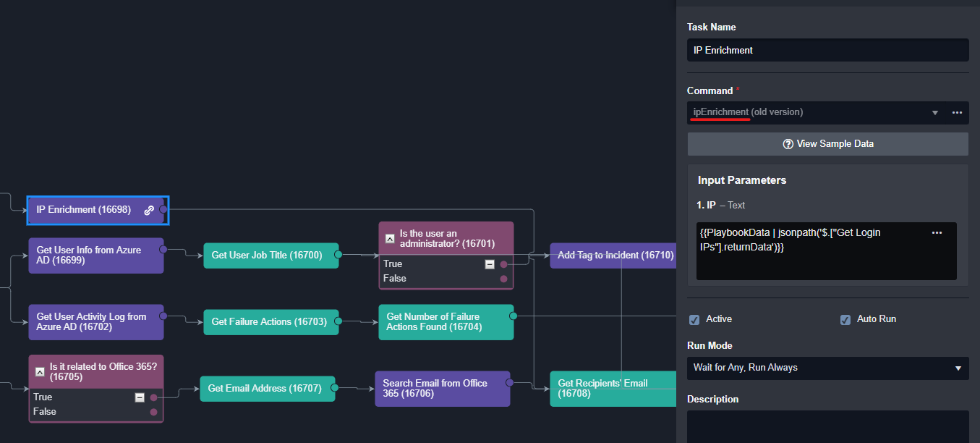980x443 pixels.
Task: Click False output port of administrator condition
Action: (504, 279)
